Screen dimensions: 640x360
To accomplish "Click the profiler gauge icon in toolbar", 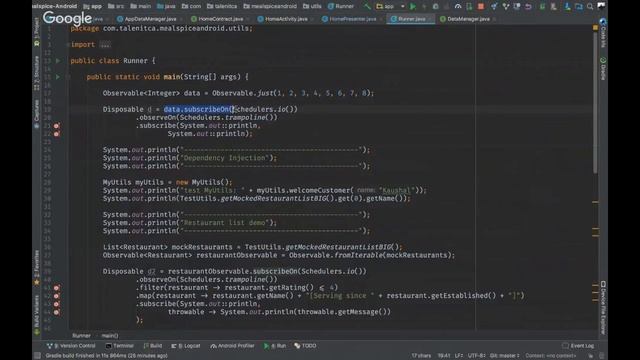I will (x=458, y=6).
